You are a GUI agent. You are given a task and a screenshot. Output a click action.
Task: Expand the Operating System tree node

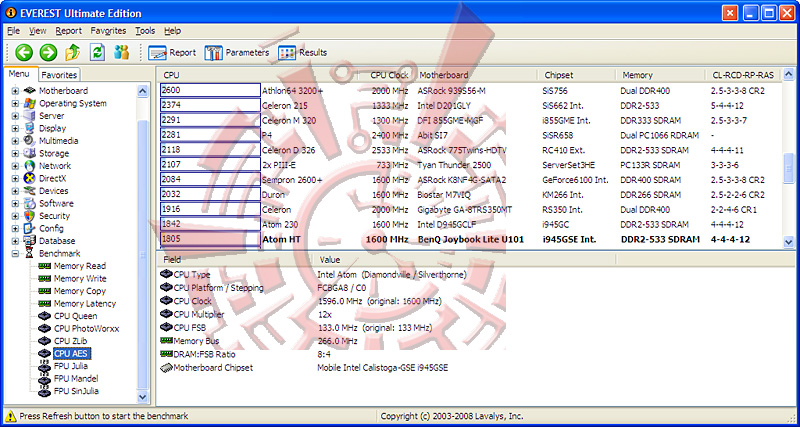pyautogui.click(x=15, y=104)
